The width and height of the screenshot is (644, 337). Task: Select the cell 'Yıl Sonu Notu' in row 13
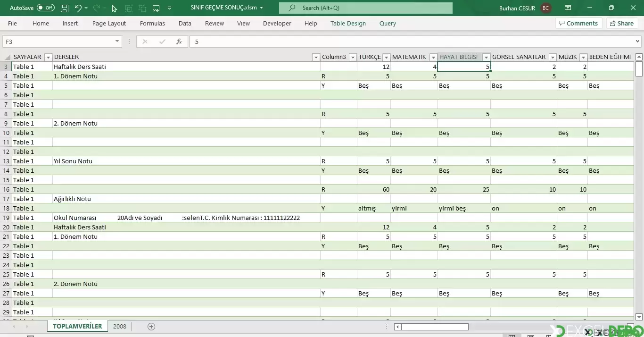186,161
